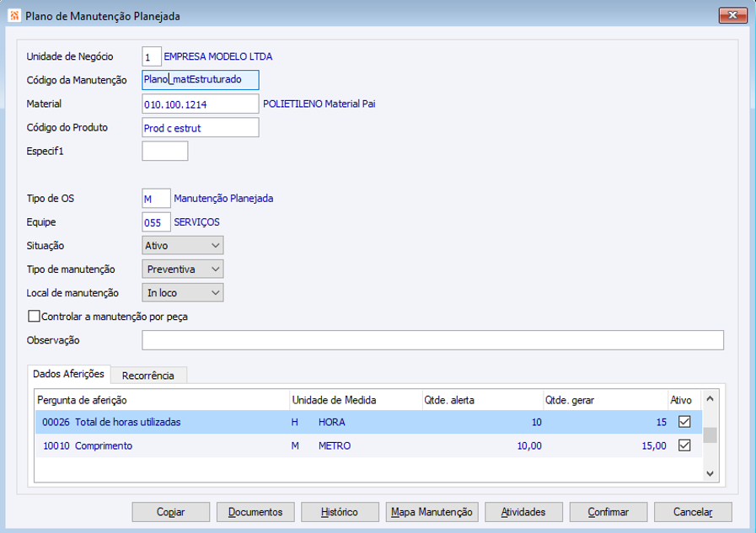Image resolution: width=756 pixels, height=533 pixels.
Task: Close the Plano de Manutenção Planejada window
Action: tap(732, 15)
